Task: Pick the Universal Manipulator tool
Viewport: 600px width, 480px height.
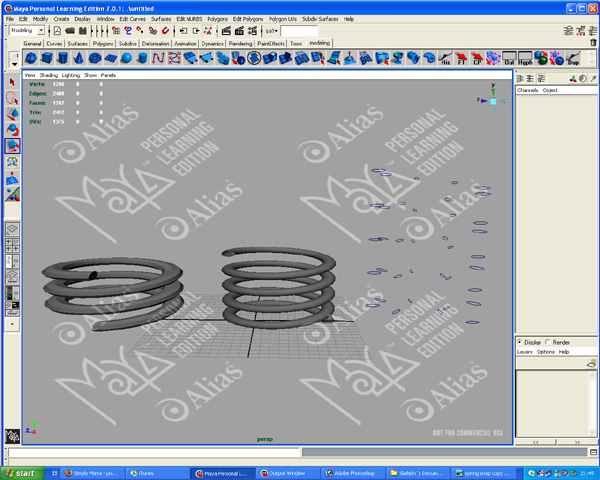Action: 12,162
